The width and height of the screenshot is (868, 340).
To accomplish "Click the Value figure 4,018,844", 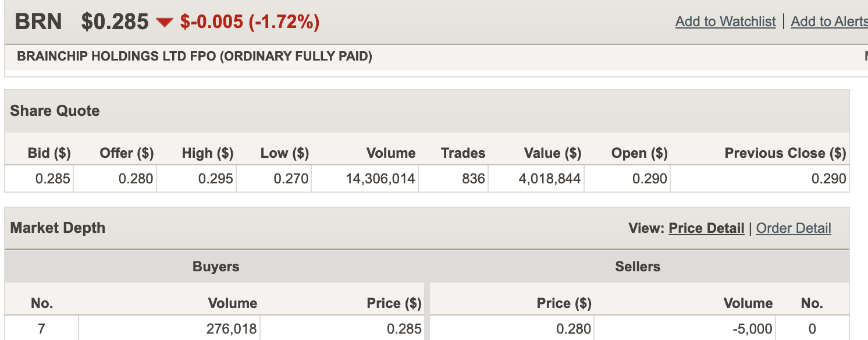I will point(550,179).
